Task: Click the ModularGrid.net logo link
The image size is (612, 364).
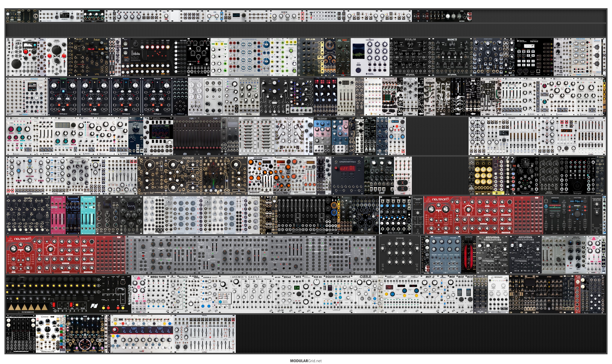Action: (x=306, y=361)
